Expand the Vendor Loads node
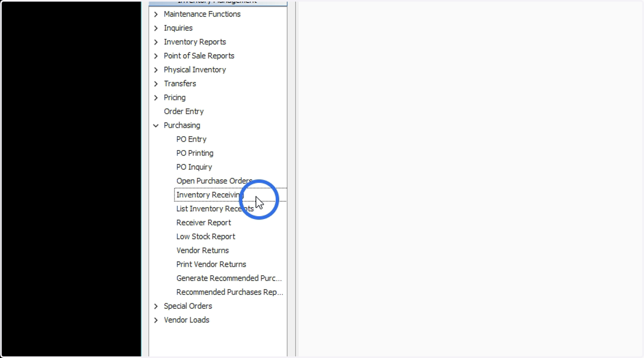This screenshot has height=358, width=644. [x=156, y=320]
